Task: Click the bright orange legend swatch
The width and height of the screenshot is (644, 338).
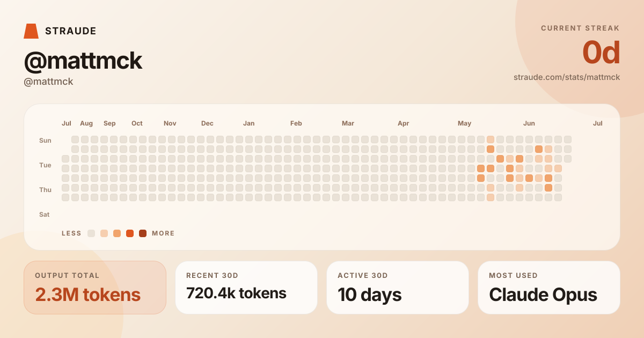Action: point(130,233)
